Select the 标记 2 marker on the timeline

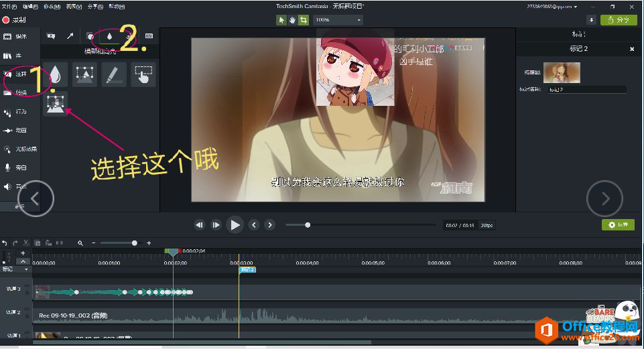pyautogui.click(x=247, y=270)
